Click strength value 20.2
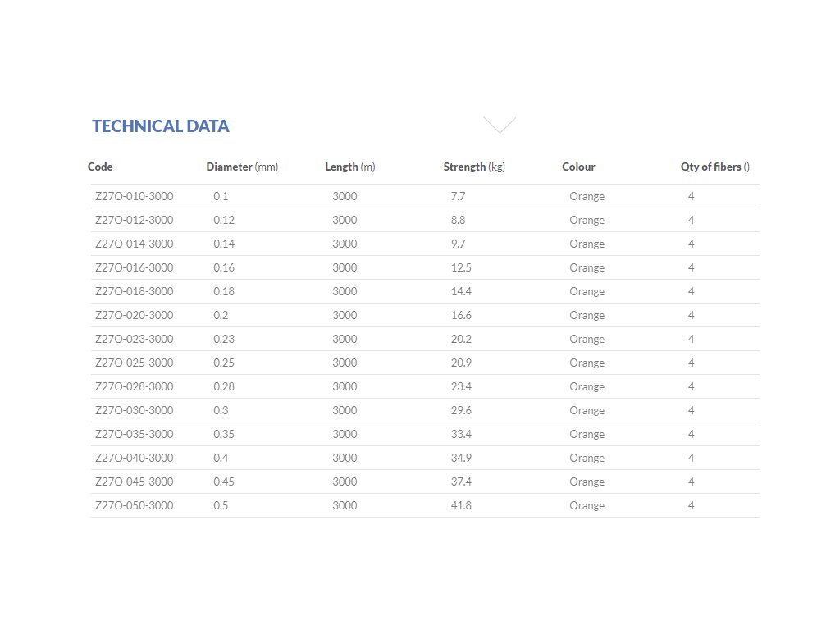Viewport: 840px width, 630px height. point(461,339)
